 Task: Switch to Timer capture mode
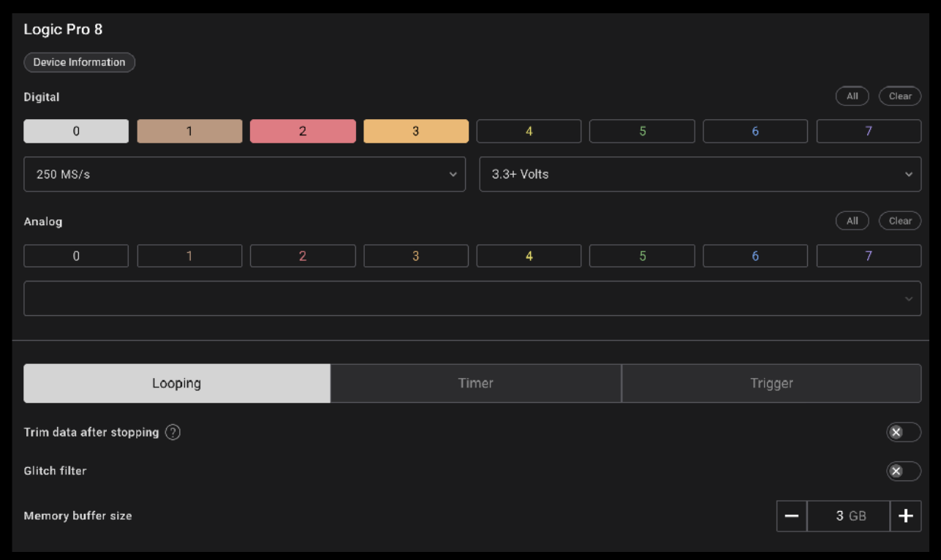[475, 383]
